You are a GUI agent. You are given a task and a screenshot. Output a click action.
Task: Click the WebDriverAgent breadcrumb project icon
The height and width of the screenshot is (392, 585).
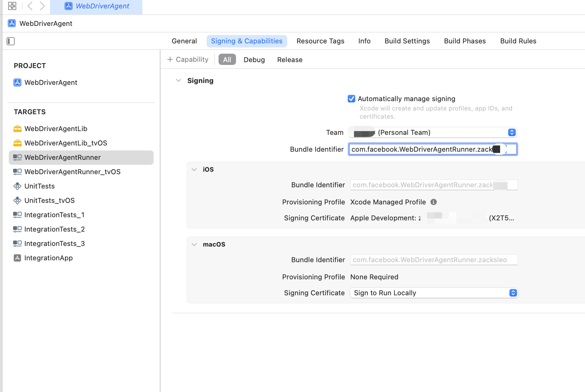coord(12,23)
